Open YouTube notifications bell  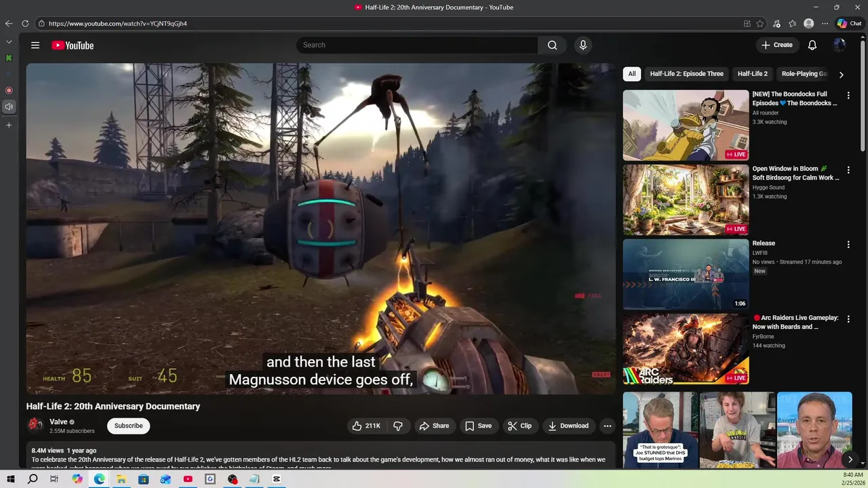point(812,45)
